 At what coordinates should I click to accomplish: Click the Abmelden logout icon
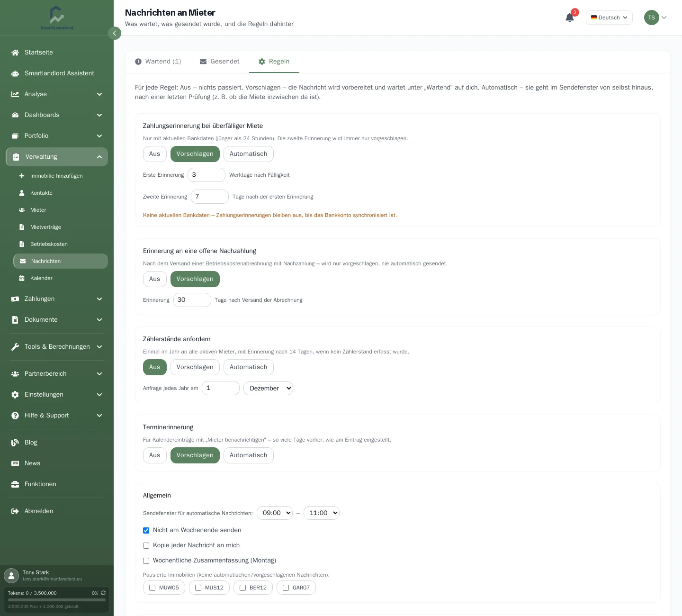click(15, 511)
